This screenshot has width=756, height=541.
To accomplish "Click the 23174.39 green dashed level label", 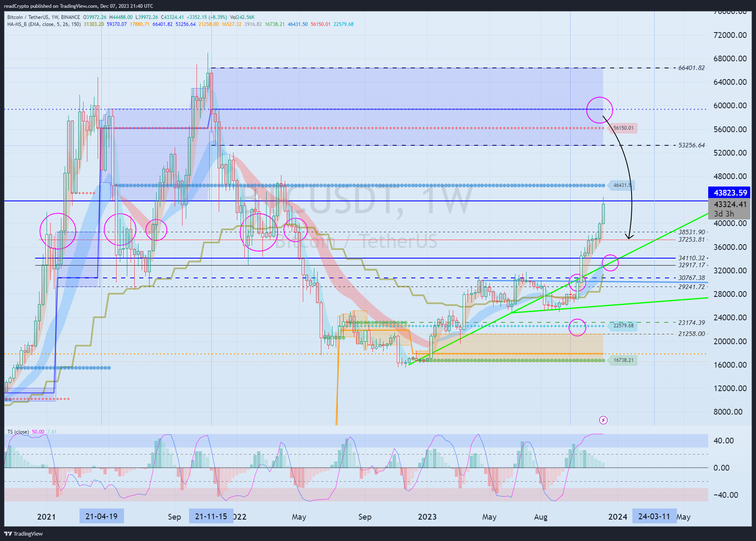I will [x=691, y=323].
